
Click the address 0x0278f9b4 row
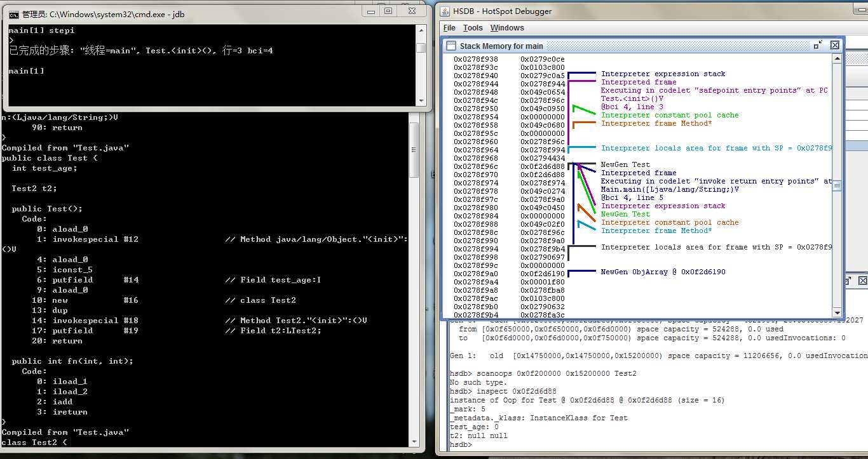pos(476,315)
